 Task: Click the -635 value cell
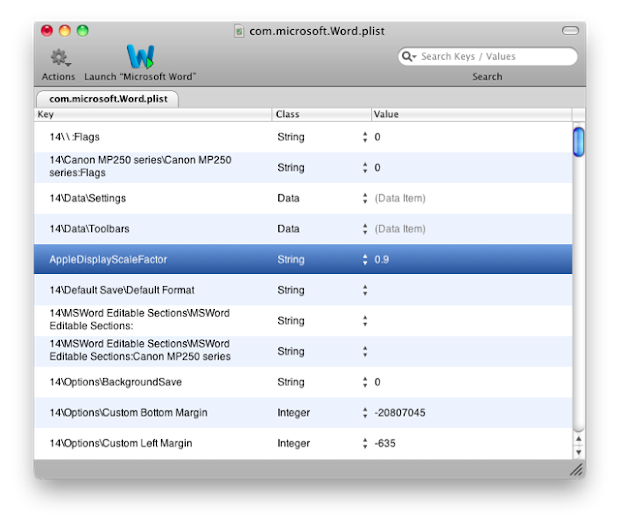pyautogui.click(x=385, y=443)
